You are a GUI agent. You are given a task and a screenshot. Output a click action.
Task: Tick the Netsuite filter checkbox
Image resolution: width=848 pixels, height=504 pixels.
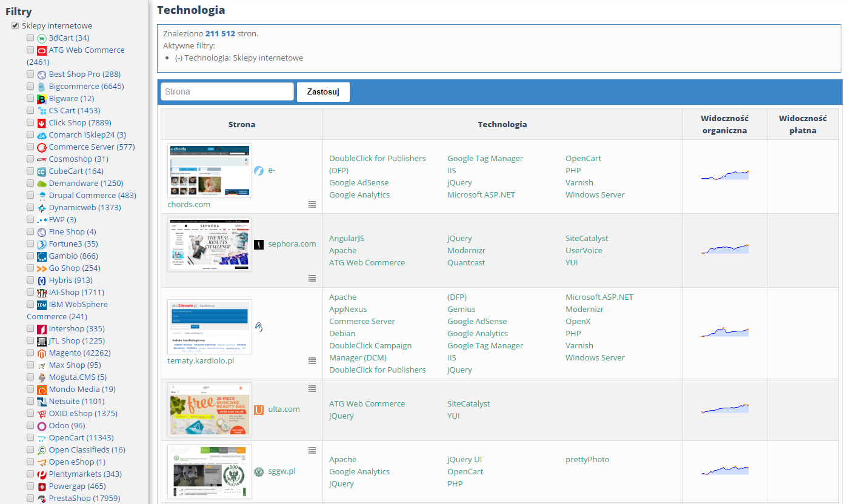pyautogui.click(x=30, y=402)
